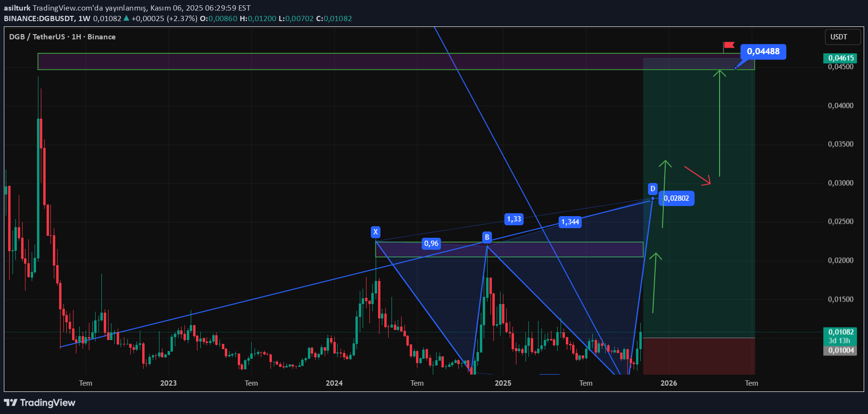The image size is (868, 414).
Task: Click the 0,01004 gray price tag
Action: pyautogui.click(x=841, y=351)
